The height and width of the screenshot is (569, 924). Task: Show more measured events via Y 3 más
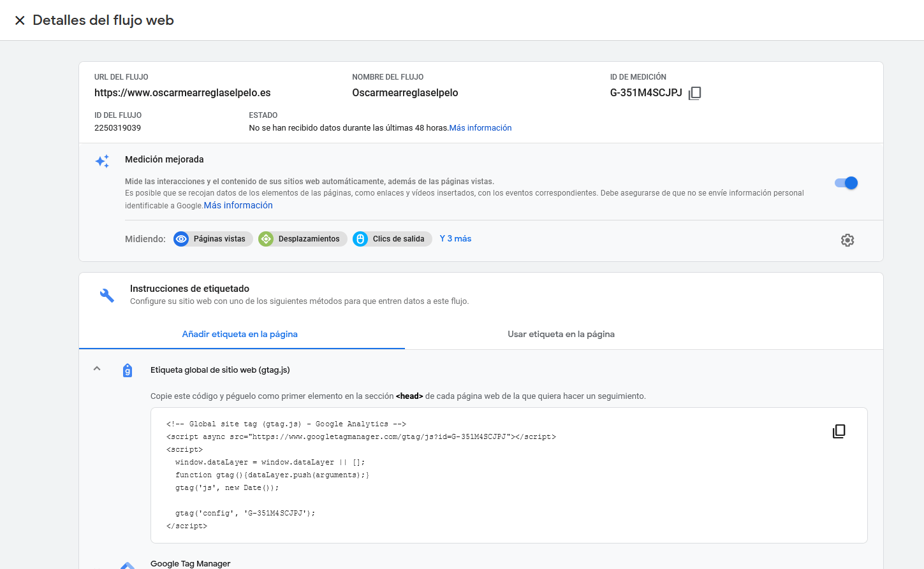(455, 238)
